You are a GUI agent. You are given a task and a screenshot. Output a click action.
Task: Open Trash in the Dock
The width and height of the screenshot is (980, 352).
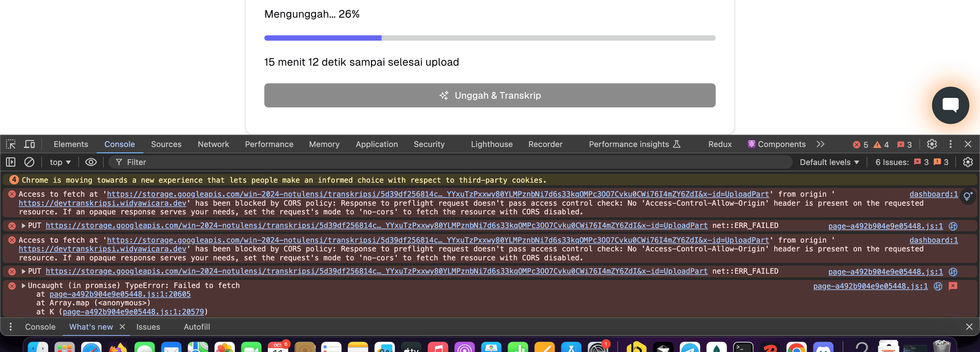942,346
